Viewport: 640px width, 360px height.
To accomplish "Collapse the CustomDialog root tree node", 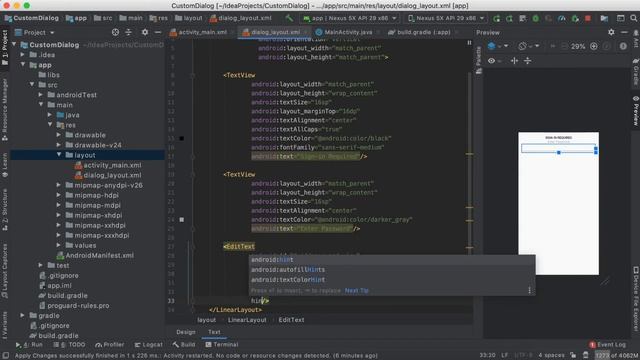I will pyautogui.click(x=14, y=44).
